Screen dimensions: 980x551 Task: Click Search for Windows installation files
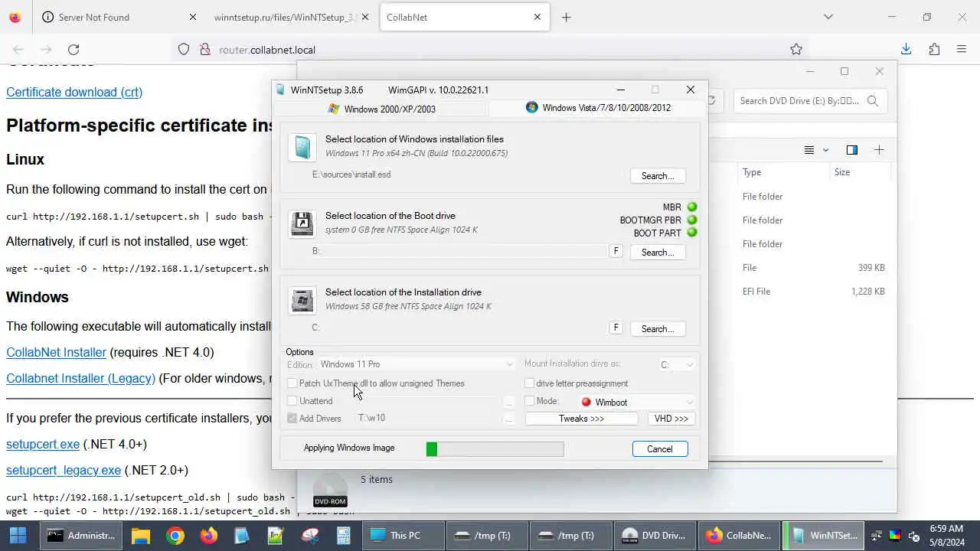click(658, 176)
